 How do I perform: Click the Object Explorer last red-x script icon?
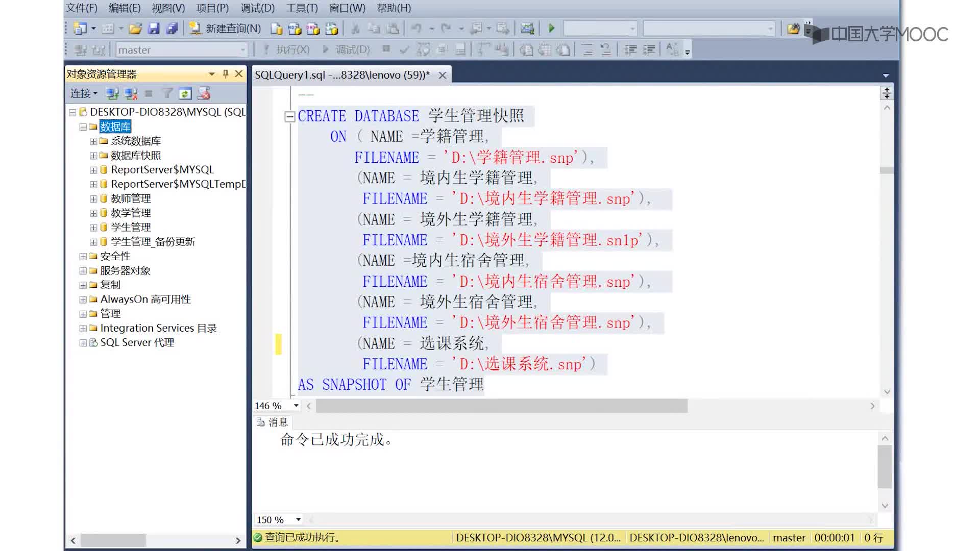click(x=204, y=93)
